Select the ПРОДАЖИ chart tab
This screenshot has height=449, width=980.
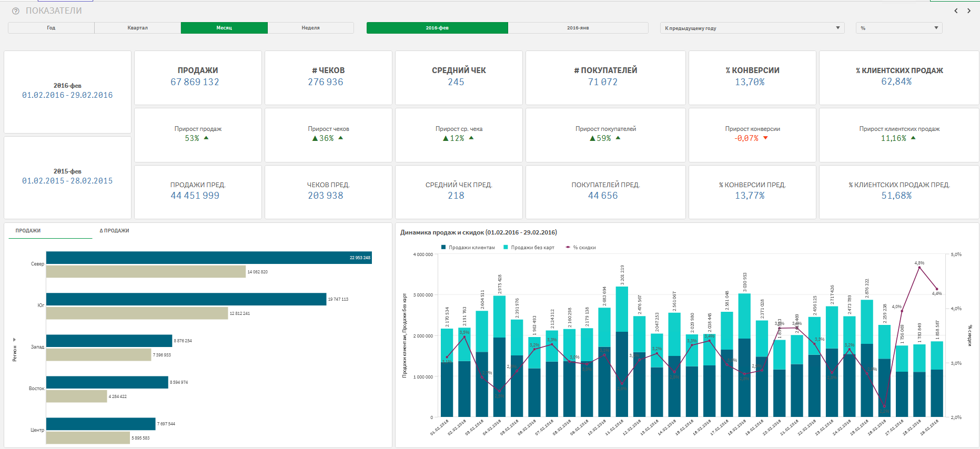28,231
